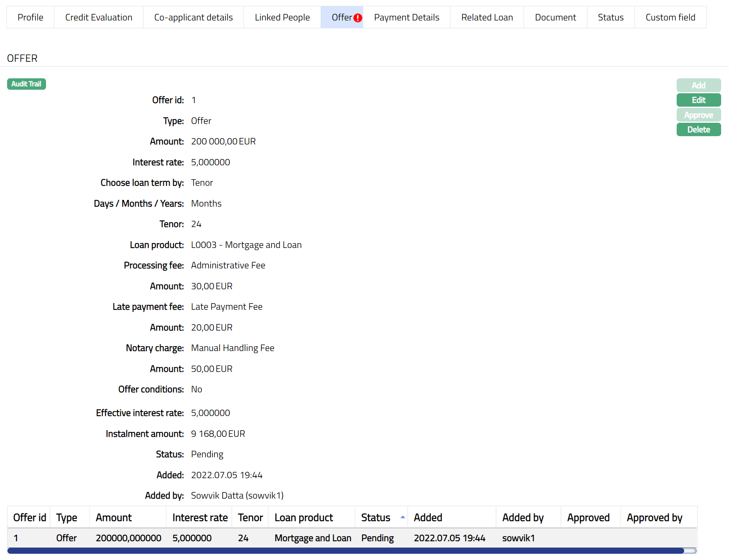Open the Audit Trail
729x560 pixels.
coord(26,84)
